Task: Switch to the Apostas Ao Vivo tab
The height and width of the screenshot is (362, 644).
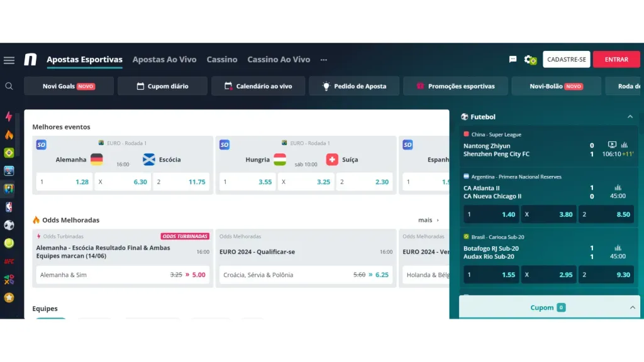Action: click(164, 60)
